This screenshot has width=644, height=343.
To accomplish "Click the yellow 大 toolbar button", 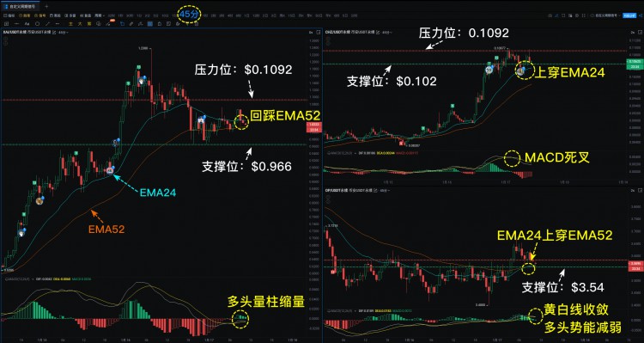I will coord(81,24).
